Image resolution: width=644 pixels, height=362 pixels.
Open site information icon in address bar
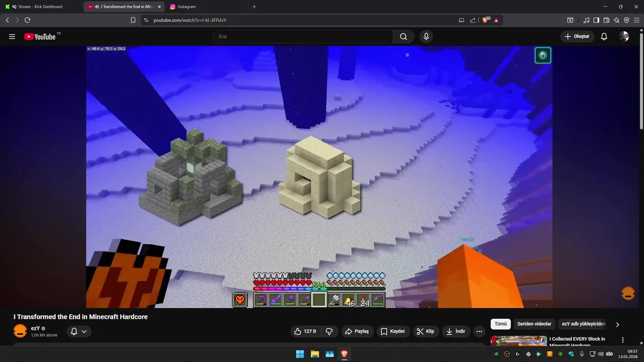coord(146,20)
